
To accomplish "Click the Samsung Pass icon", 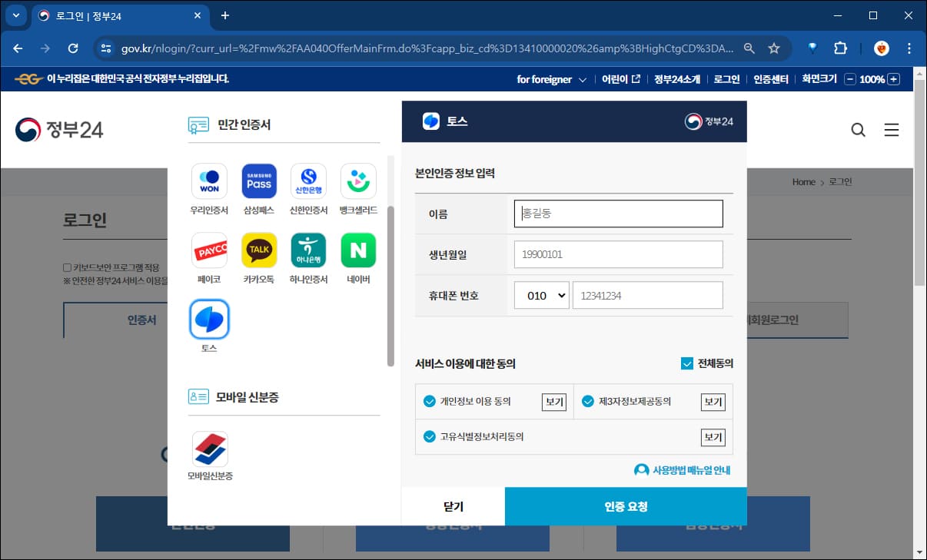I will [258, 181].
